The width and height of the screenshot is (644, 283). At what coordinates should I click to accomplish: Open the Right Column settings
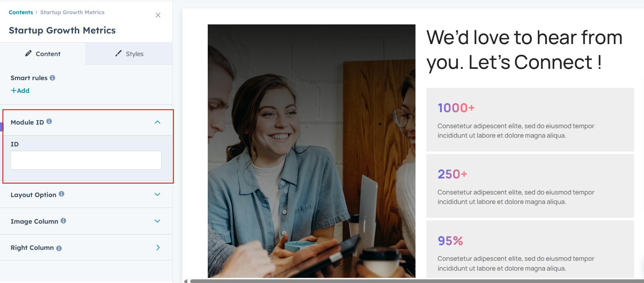coord(158,248)
